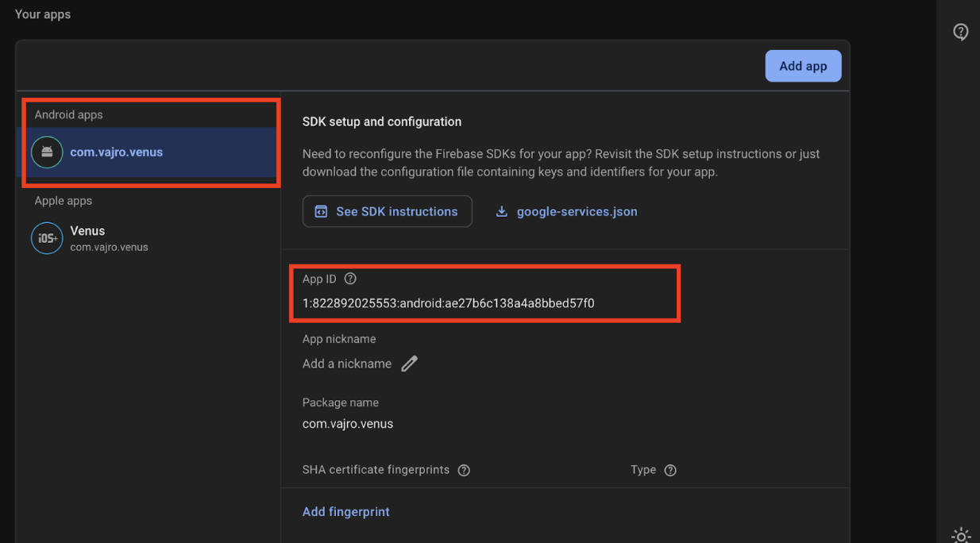Click the help icon next to App ID
The height and width of the screenshot is (543, 980).
pyautogui.click(x=350, y=279)
